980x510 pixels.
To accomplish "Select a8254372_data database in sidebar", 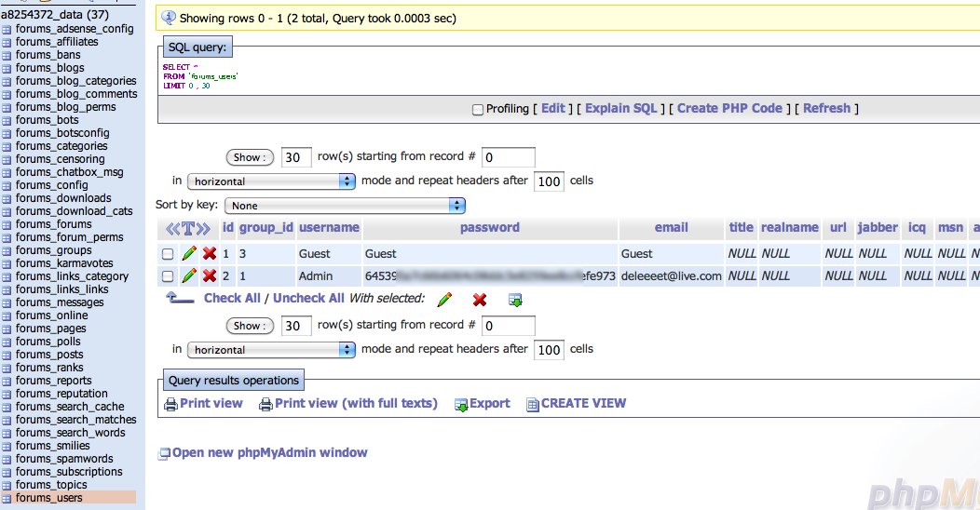I will [54, 14].
